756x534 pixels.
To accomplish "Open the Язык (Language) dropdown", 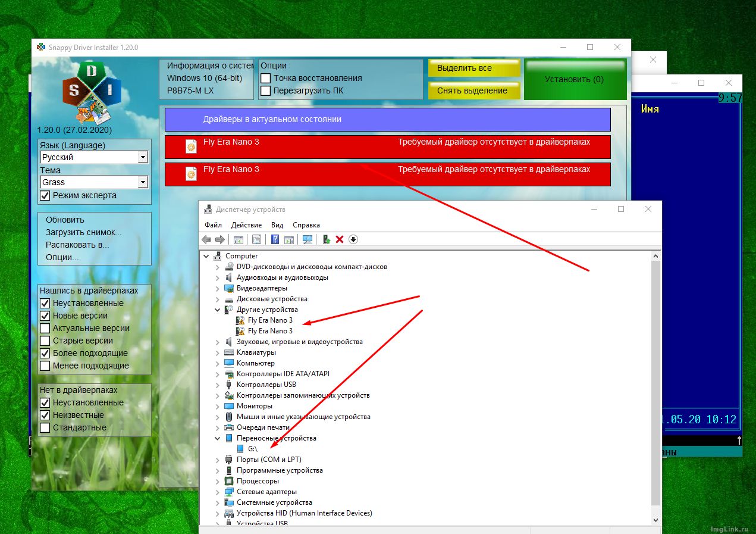I will click(143, 158).
